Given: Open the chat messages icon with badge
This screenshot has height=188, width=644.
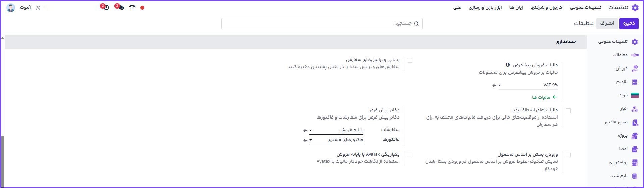Looking at the screenshot, I should pos(120,7).
